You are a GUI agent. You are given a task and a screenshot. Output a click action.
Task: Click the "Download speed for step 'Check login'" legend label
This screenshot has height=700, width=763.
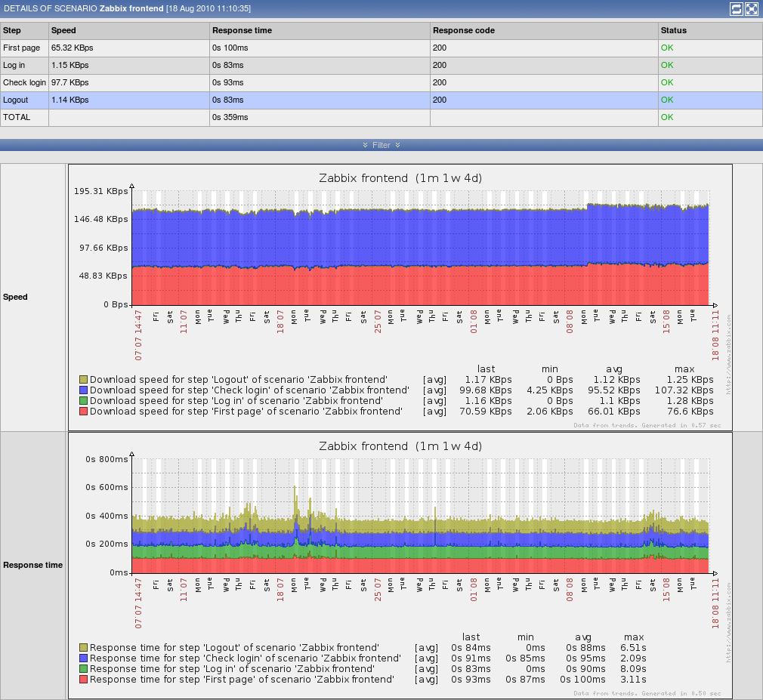point(249,390)
